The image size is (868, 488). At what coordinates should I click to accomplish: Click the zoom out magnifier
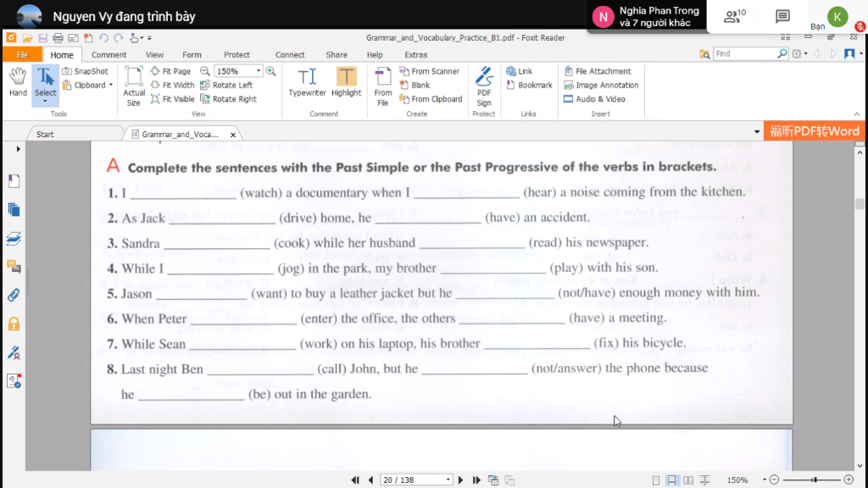tap(205, 71)
